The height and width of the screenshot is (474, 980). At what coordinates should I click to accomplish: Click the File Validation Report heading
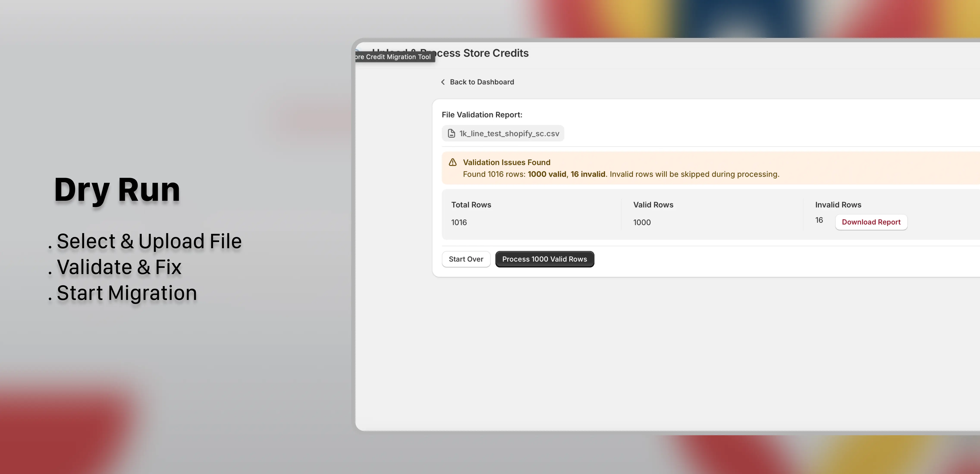(482, 114)
